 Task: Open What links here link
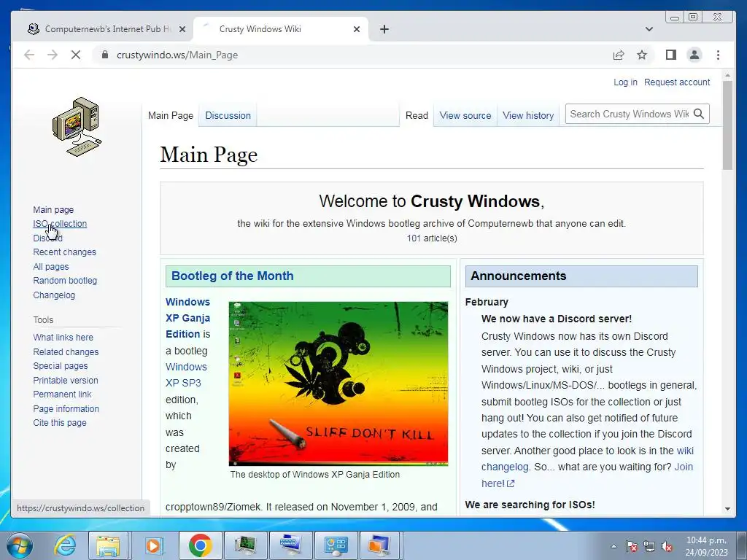[63, 337]
